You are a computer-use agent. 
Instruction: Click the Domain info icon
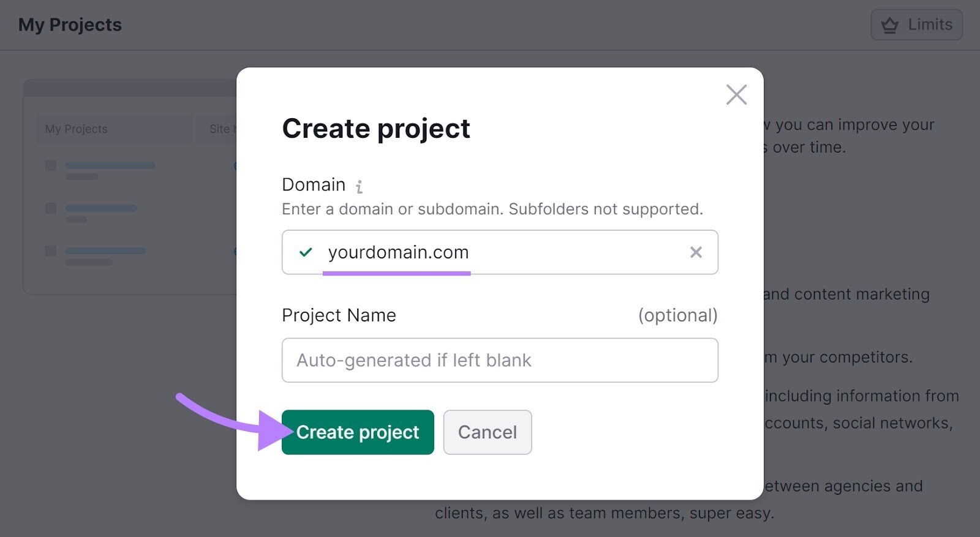pyautogui.click(x=360, y=186)
